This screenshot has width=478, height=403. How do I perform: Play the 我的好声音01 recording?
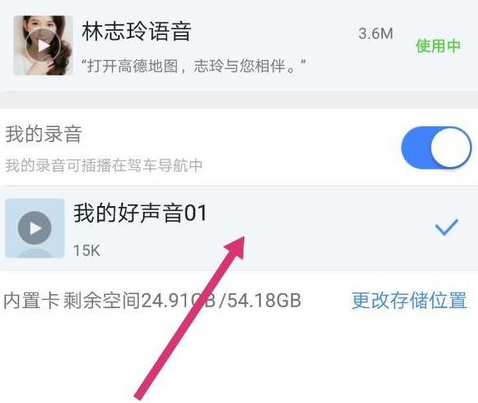click(x=35, y=228)
